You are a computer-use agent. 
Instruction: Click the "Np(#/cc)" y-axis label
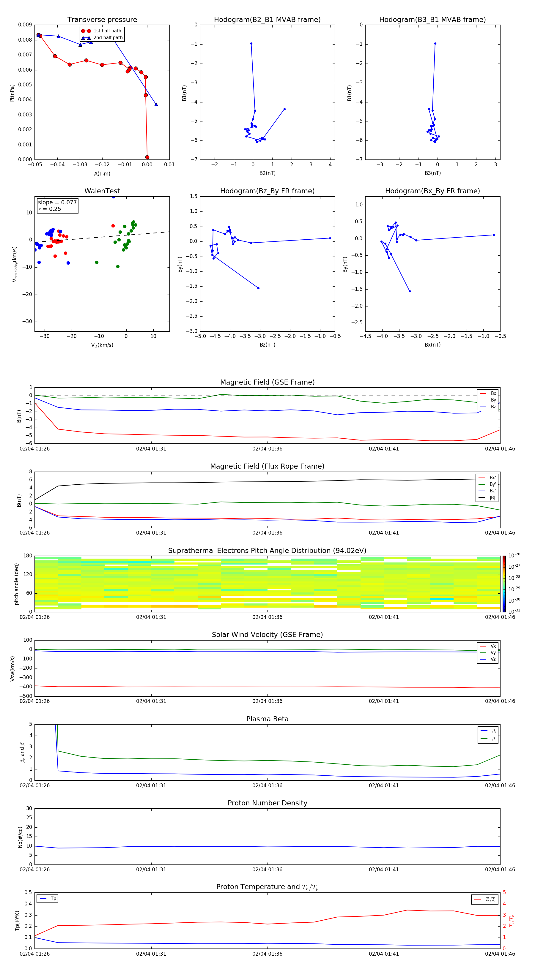pyautogui.click(x=20, y=837)
